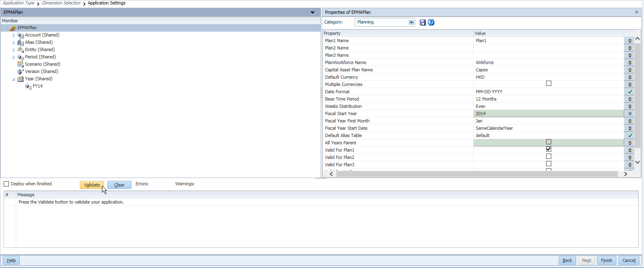Click the Version dimension icon
644x268 pixels.
point(21,72)
